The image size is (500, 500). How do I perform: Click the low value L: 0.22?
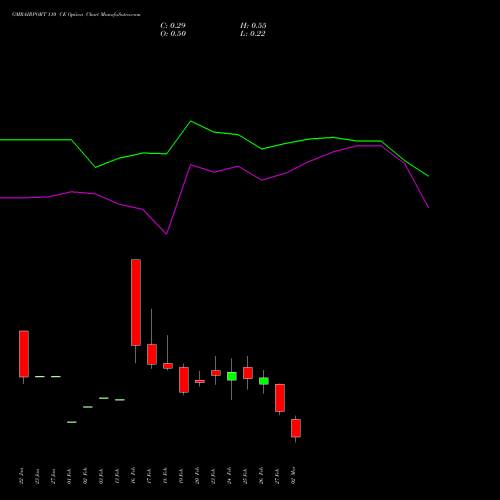pos(253,34)
